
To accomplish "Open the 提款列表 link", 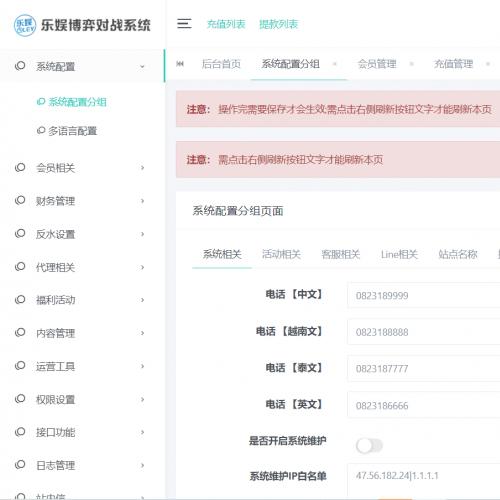I will pos(278,24).
